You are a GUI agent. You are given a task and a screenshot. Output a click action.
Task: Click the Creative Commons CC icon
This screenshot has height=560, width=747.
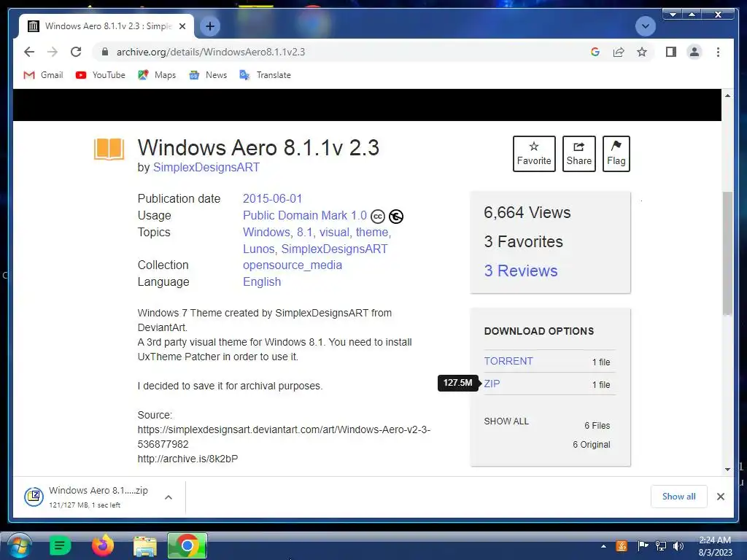pos(378,216)
